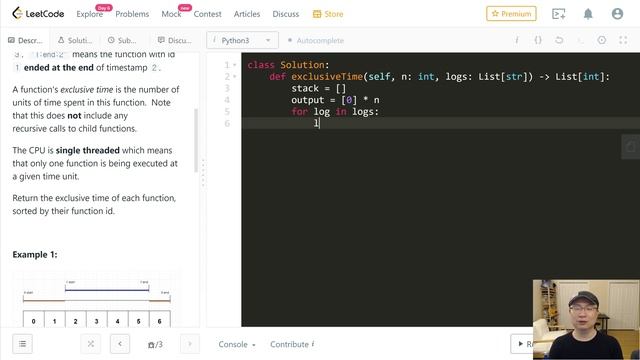Open the Console dropdown
Viewport: 640px width, 360px height.
click(237, 344)
